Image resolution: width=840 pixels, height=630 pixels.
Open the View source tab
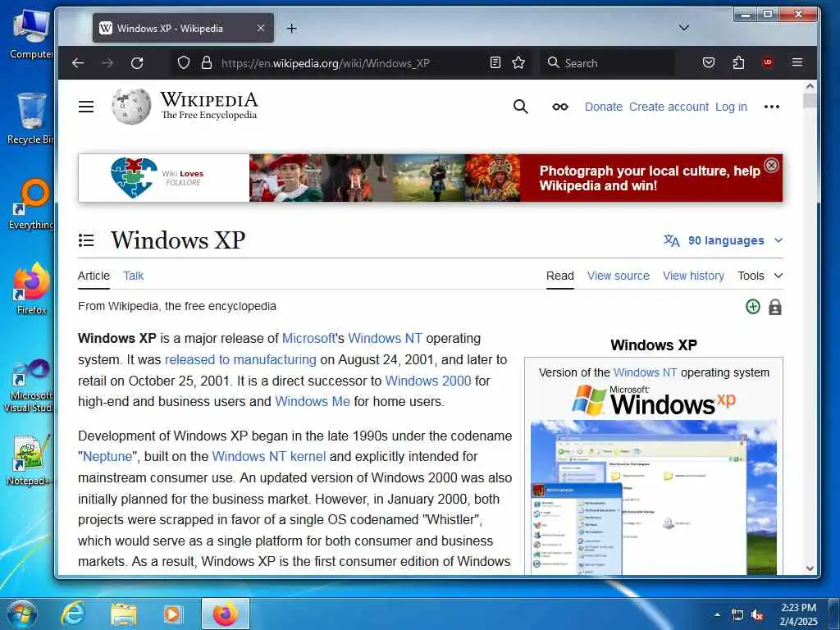619,276
